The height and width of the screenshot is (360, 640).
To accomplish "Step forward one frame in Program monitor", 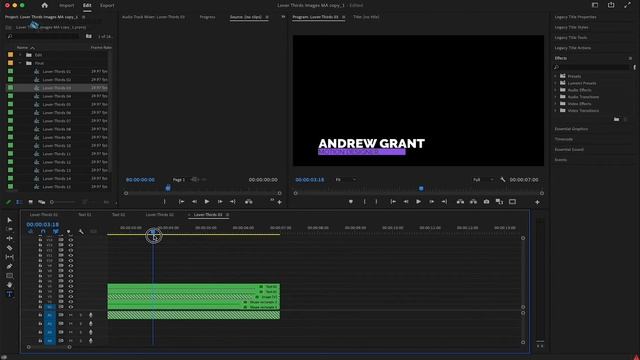I will coord(431,202).
